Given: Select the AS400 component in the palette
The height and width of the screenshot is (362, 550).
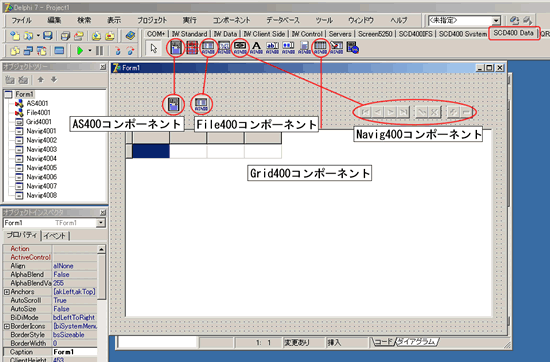Looking at the screenshot, I should (x=176, y=47).
